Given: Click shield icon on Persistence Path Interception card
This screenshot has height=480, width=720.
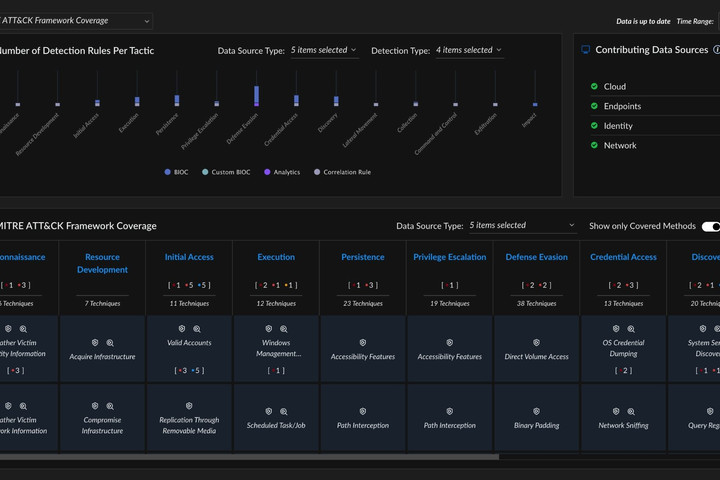Looking at the screenshot, I should point(363,412).
